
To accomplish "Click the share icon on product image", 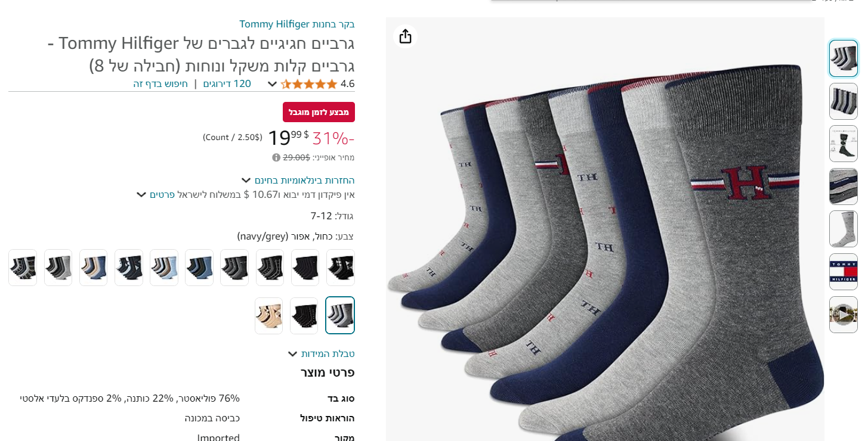I will 405,36.
